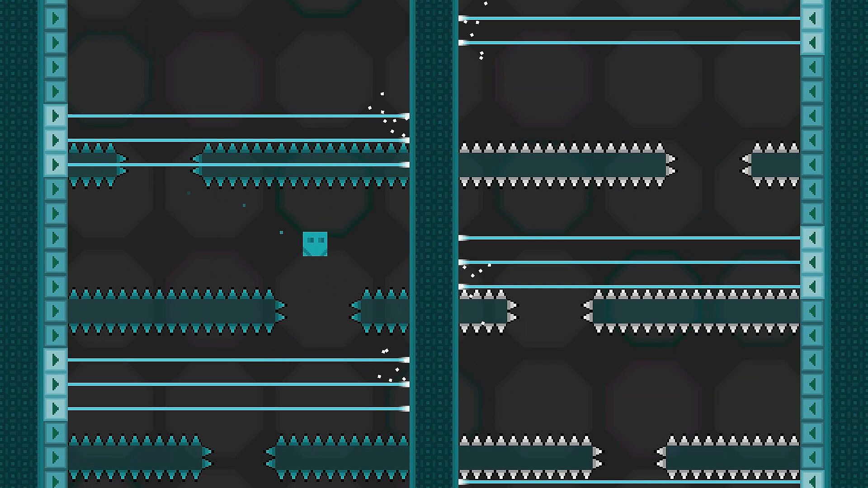
Task: Click the bottom-left teal spiked platform
Action: tap(135, 457)
